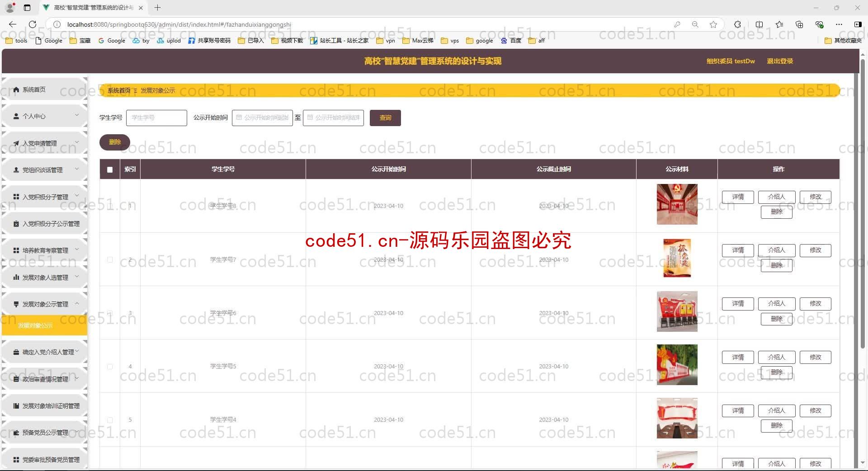Open split screen icon in toolbar
This screenshot has height=471, width=868.
tap(759, 24)
